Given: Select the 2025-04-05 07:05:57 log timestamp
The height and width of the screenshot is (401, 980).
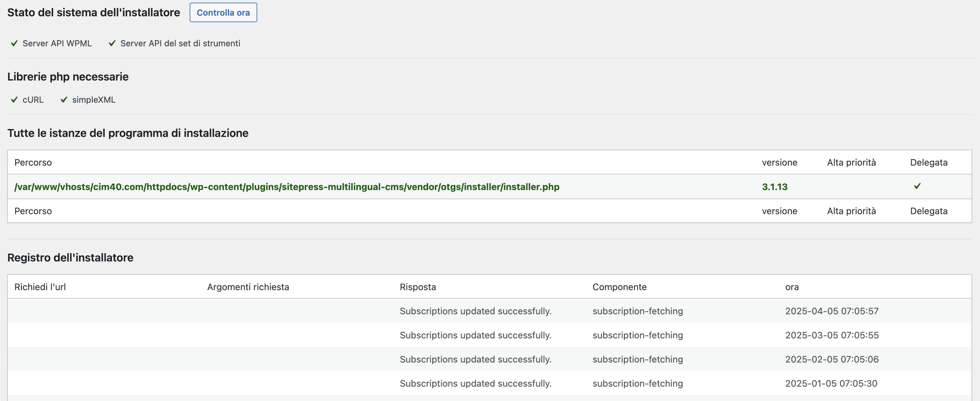Looking at the screenshot, I should [x=832, y=311].
